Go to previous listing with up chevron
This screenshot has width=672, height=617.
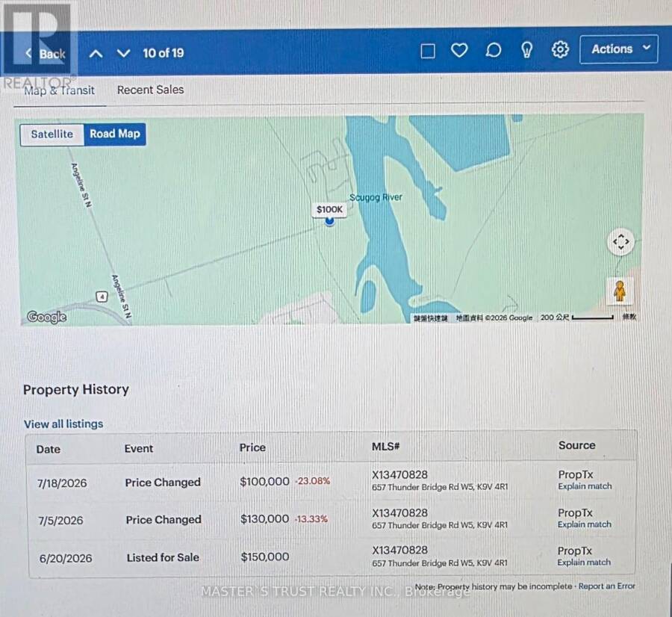[96, 54]
